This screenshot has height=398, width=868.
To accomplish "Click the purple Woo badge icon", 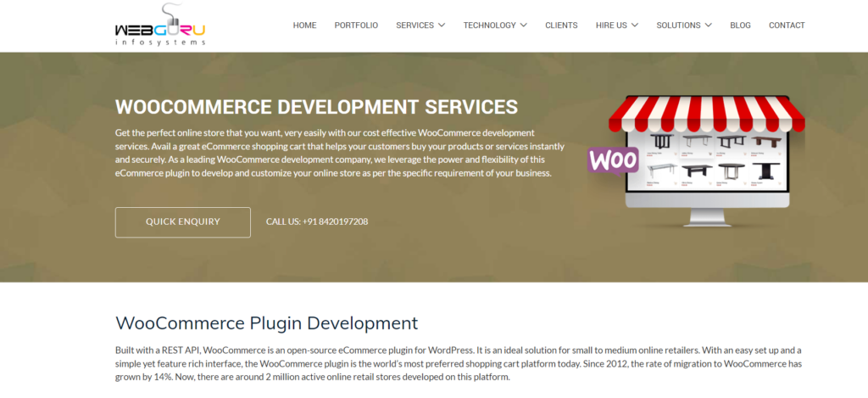I will coord(613,161).
